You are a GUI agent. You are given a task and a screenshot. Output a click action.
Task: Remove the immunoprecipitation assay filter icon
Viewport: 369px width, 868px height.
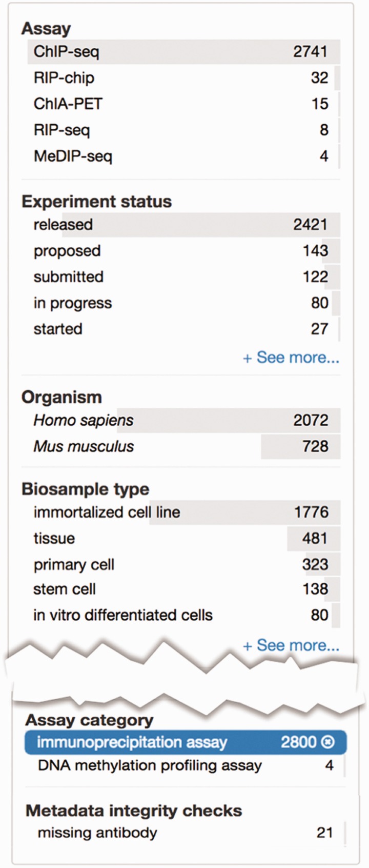click(327, 742)
